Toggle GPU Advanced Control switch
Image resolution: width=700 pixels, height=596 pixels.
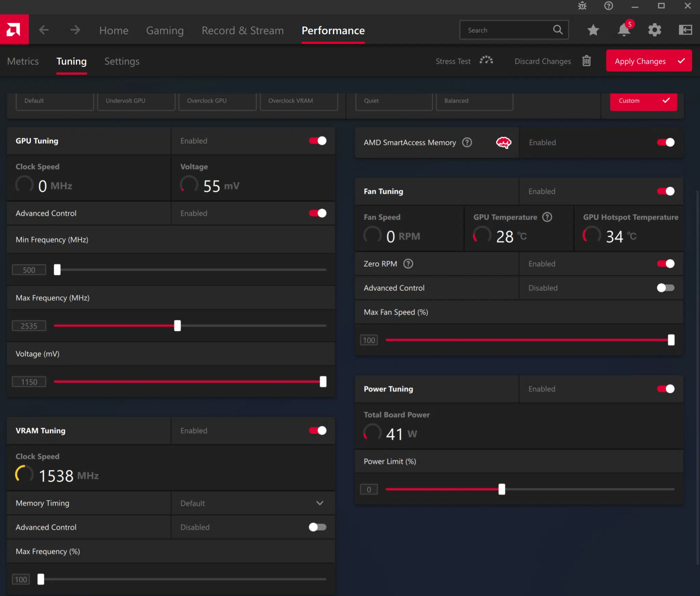[x=318, y=213]
